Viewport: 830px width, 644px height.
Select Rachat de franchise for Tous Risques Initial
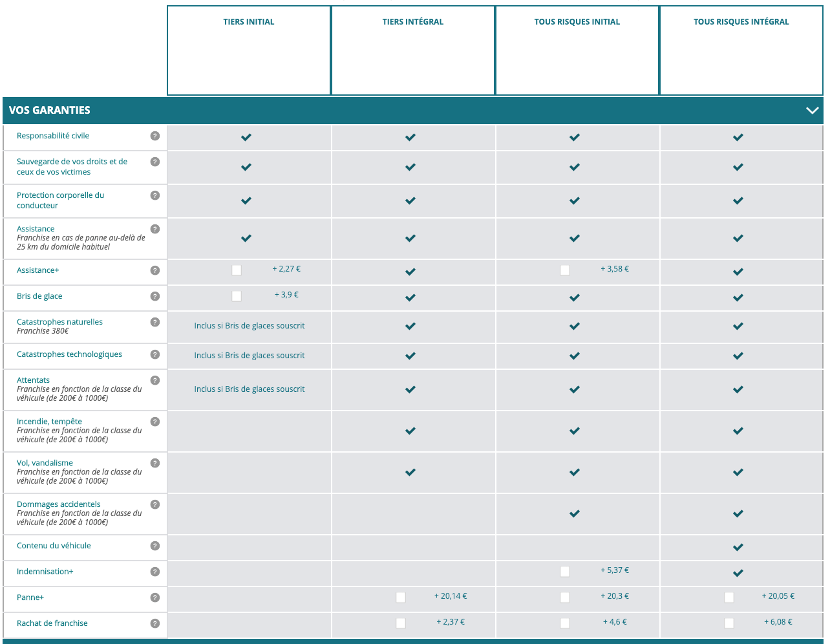[x=565, y=623]
